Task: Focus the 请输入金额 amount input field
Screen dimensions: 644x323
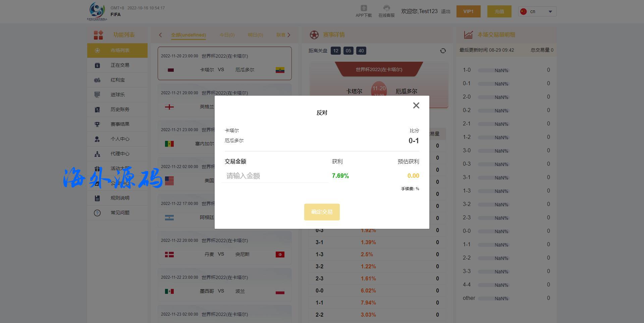Action: tap(275, 176)
